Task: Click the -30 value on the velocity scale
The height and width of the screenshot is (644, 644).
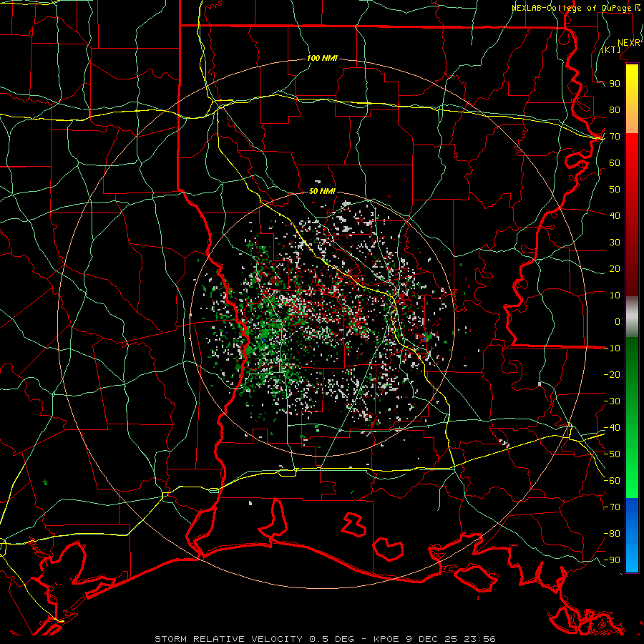Action: 612,401
